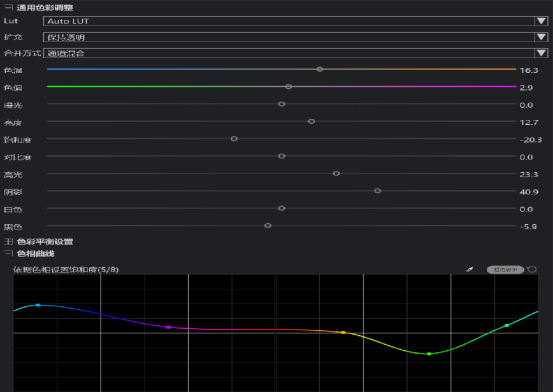Click the 色偏 value 2.9
The height and width of the screenshot is (392, 553).
[526, 88]
